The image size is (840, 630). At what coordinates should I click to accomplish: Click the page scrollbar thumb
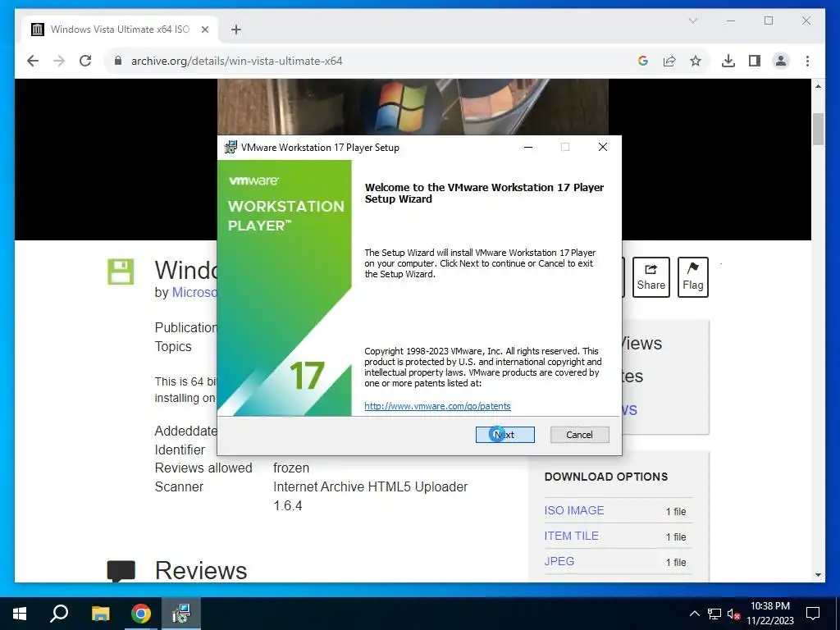[818, 129]
